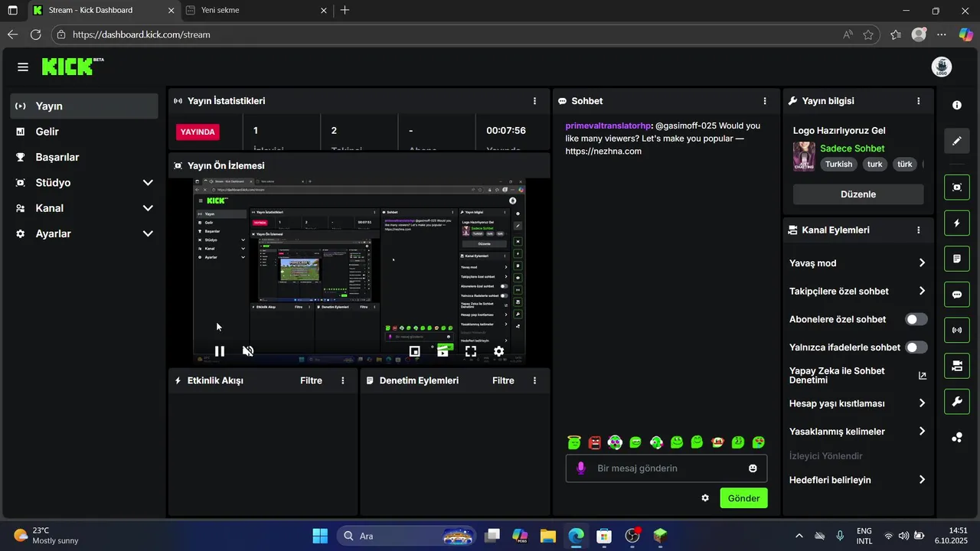Toggle Abonelere özel sohbet switch
This screenshot has width=980, height=551.
click(x=916, y=319)
